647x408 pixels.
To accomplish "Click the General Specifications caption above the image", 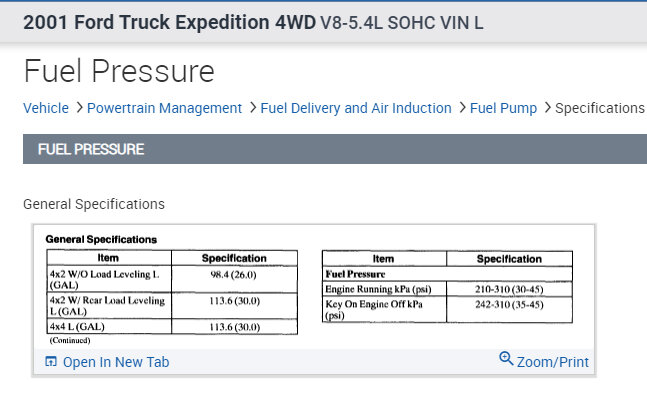I will click(94, 204).
